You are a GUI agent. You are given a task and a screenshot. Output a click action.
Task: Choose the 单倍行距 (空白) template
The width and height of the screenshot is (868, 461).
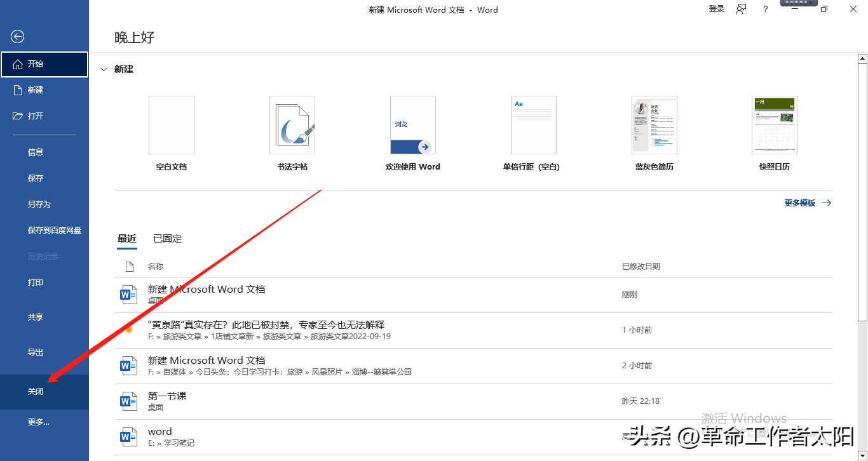tap(534, 134)
